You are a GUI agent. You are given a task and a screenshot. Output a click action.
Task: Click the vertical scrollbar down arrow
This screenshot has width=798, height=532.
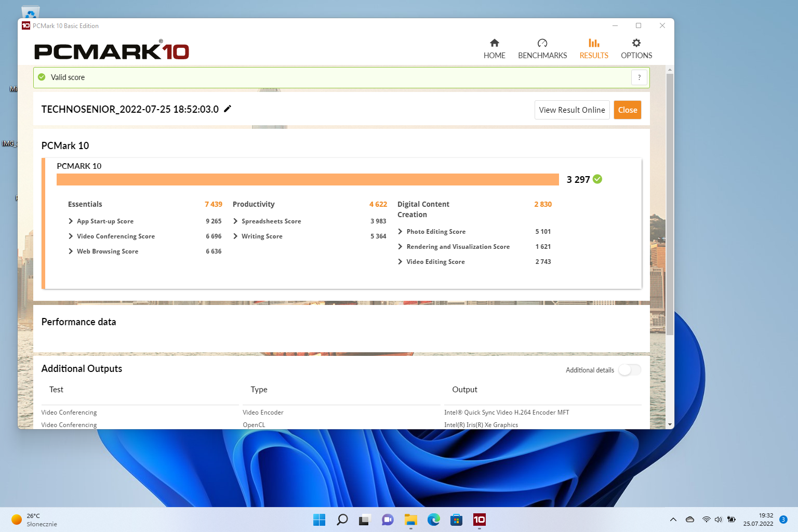(670, 424)
